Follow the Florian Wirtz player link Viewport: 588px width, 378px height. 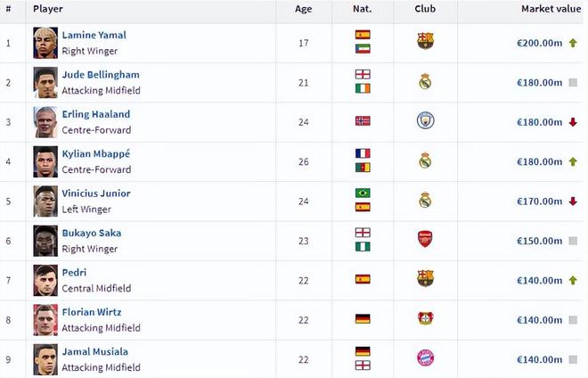(91, 312)
